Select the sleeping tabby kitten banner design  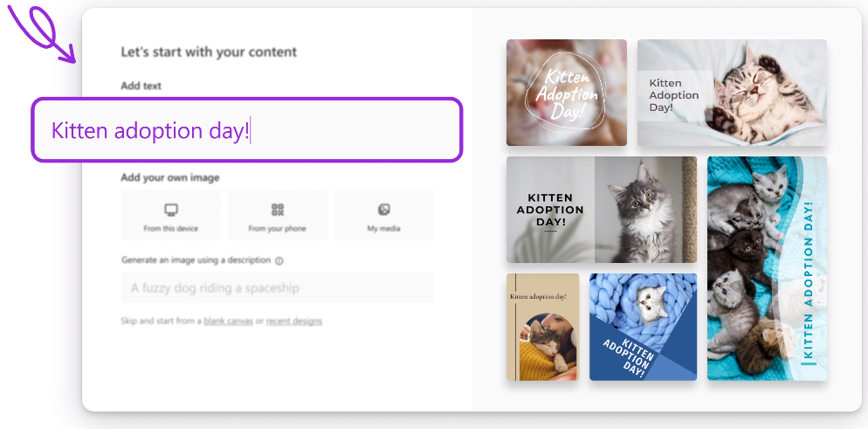pyautogui.click(x=732, y=93)
